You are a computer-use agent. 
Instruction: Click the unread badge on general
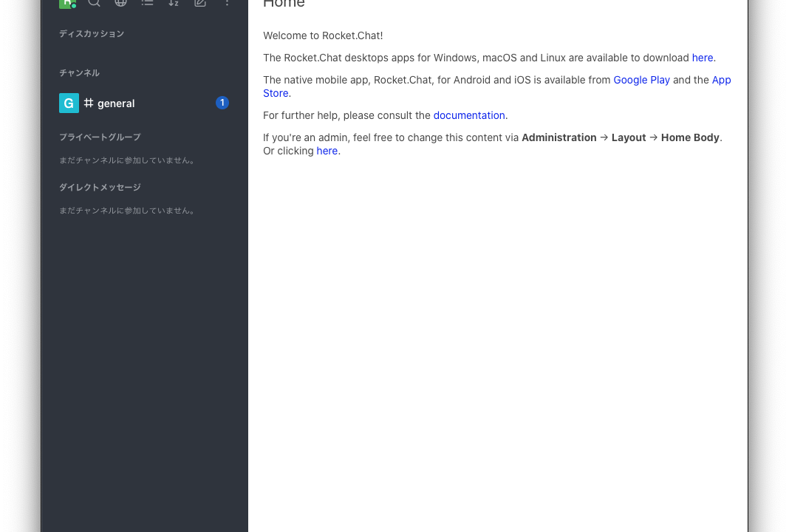[222, 103]
